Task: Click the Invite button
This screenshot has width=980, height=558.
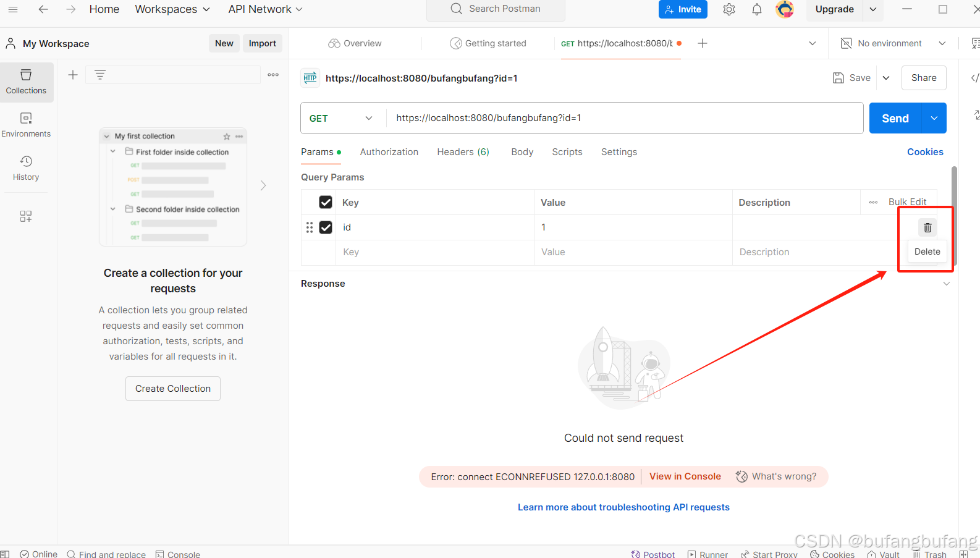Action: click(683, 9)
